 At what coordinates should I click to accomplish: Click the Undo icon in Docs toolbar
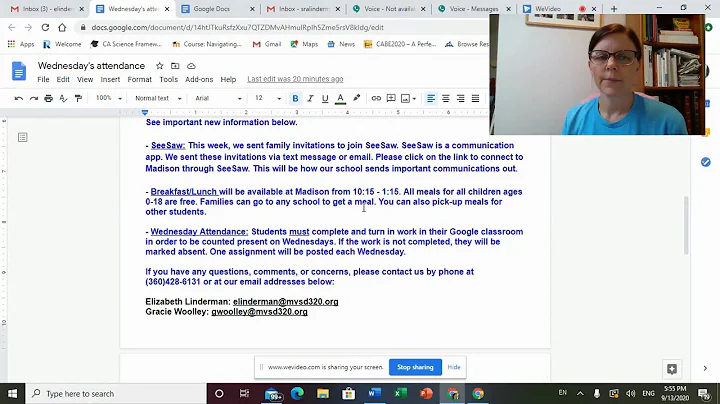tap(19, 98)
